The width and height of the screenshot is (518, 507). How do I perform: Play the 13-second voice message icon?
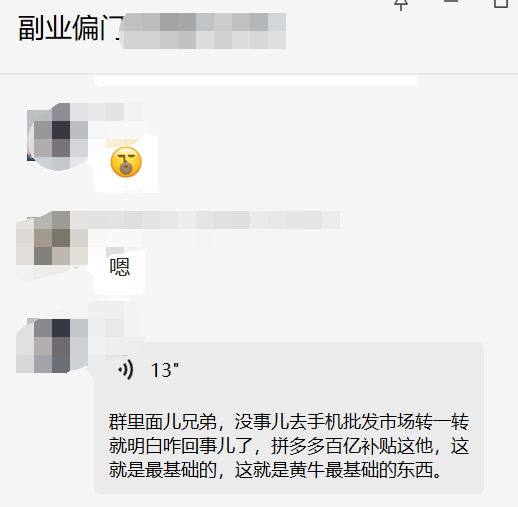pyautogui.click(x=126, y=370)
